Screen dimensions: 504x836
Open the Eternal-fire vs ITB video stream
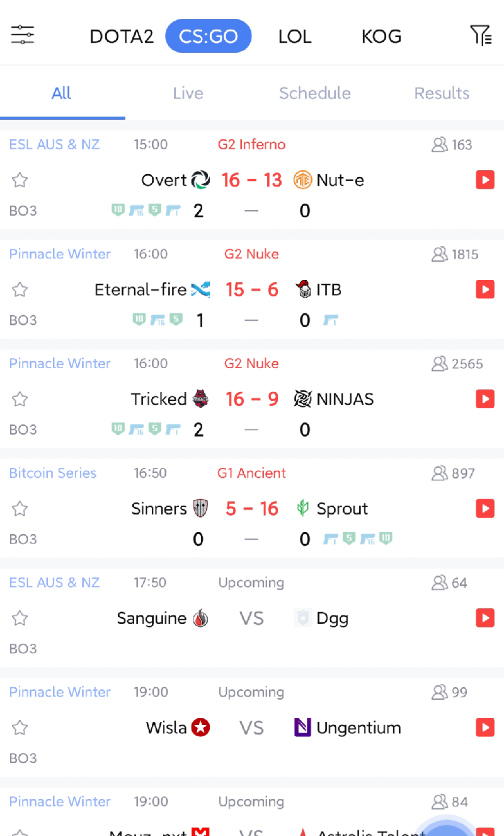(x=484, y=289)
